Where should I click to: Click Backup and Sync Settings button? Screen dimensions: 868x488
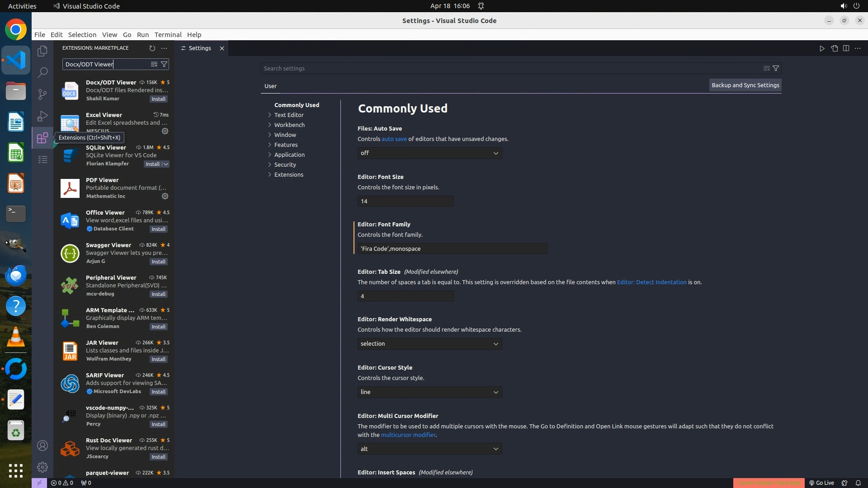point(745,85)
